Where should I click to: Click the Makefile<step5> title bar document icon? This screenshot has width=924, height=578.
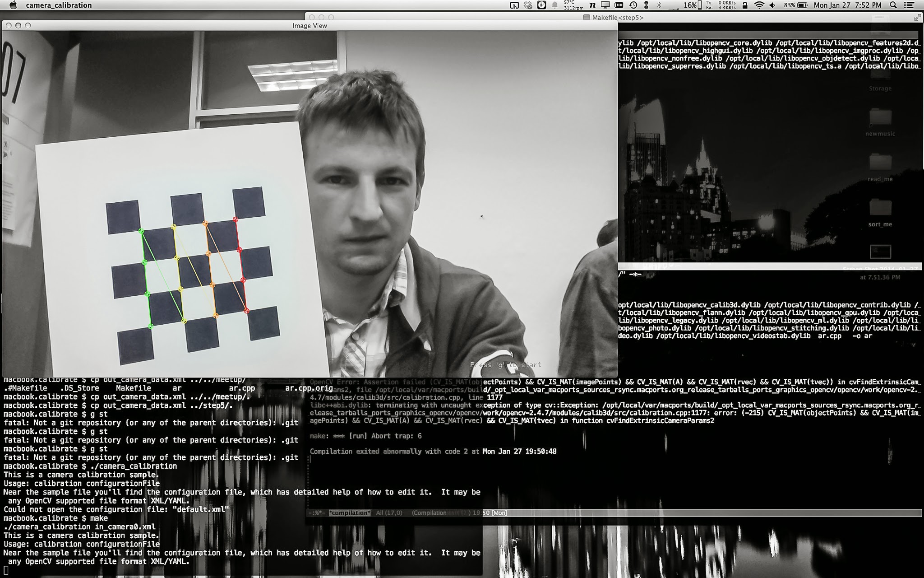click(587, 18)
